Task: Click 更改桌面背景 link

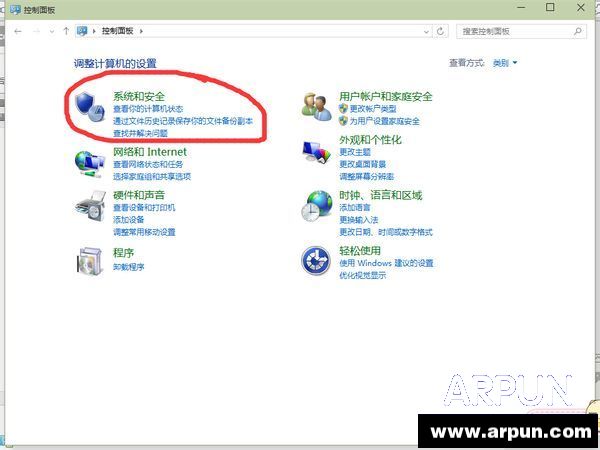Action: (362, 164)
